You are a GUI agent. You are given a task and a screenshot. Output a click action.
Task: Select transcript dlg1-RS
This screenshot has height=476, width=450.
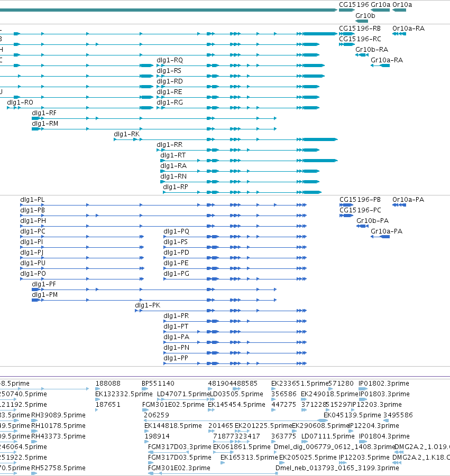169,71
